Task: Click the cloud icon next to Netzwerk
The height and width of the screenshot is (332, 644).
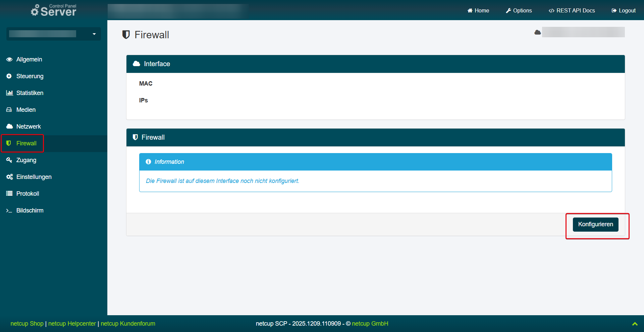Action: [x=9, y=127]
